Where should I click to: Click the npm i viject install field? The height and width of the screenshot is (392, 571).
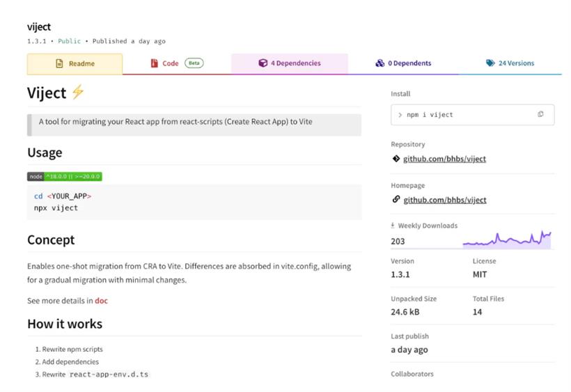472,115
